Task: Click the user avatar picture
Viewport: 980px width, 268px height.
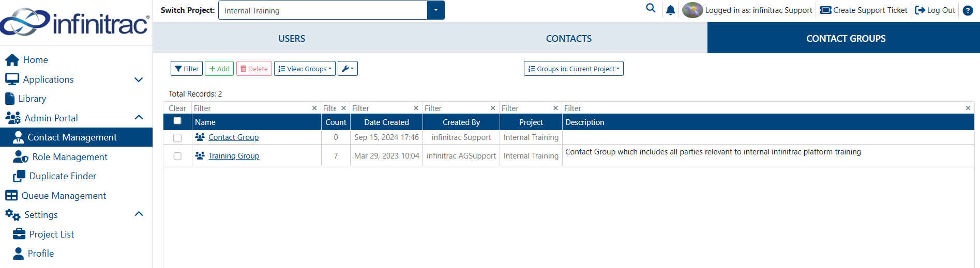Action: click(x=692, y=10)
